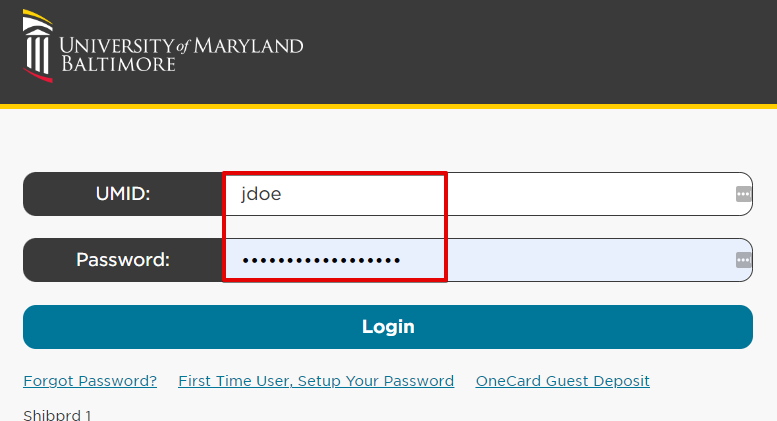Open autofill icon in Password field
The image size is (777, 421).
[x=743, y=260]
